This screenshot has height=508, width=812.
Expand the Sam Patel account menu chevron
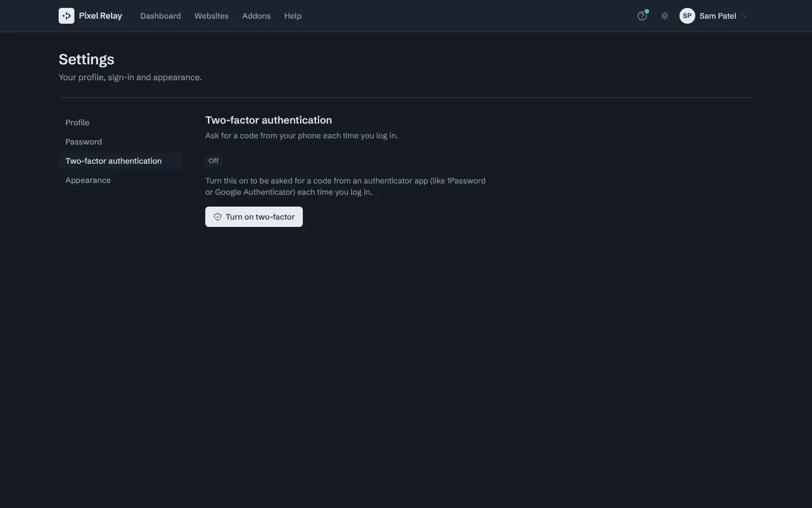(x=745, y=16)
